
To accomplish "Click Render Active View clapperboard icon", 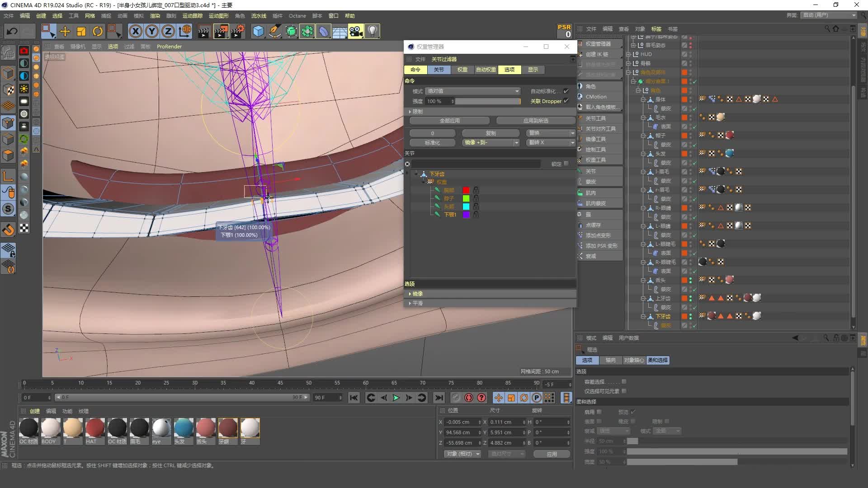I will tap(204, 31).
